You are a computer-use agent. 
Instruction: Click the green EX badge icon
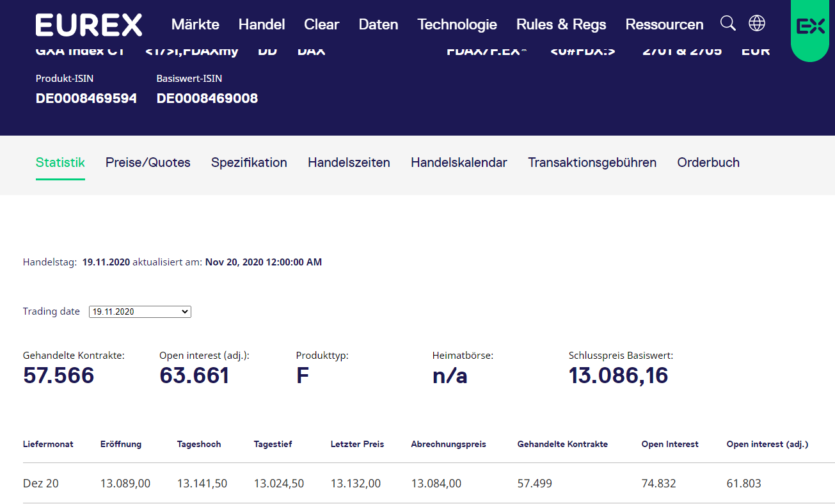pyautogui.click(x=810, y=27)
